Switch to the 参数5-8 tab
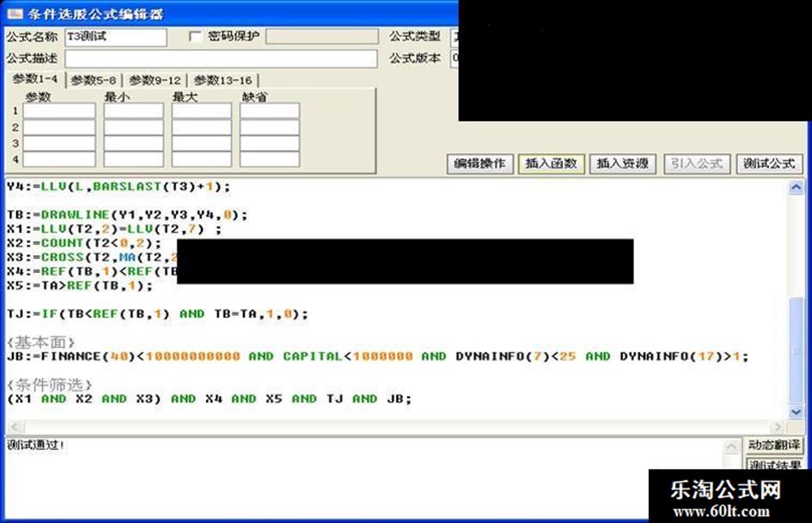Image resolution: width=812 pixels, height=523 pixels. 93,80
